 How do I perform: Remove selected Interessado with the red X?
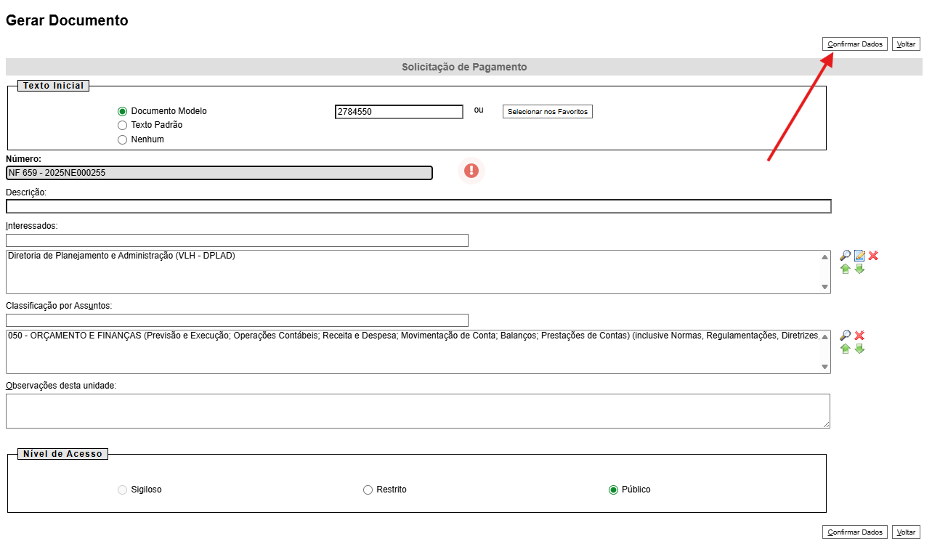pyautogui.click(x=873, y=256)
